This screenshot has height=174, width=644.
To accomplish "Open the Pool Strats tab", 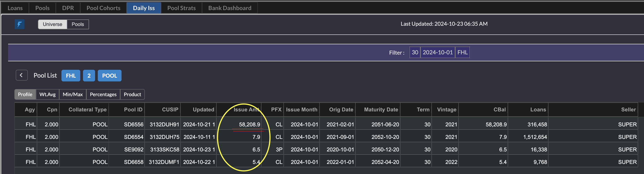I will pos(181,8).
